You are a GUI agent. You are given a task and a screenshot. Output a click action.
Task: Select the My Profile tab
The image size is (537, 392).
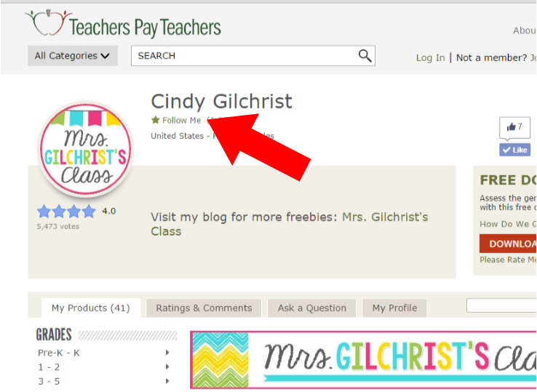(x=394, y=308)
